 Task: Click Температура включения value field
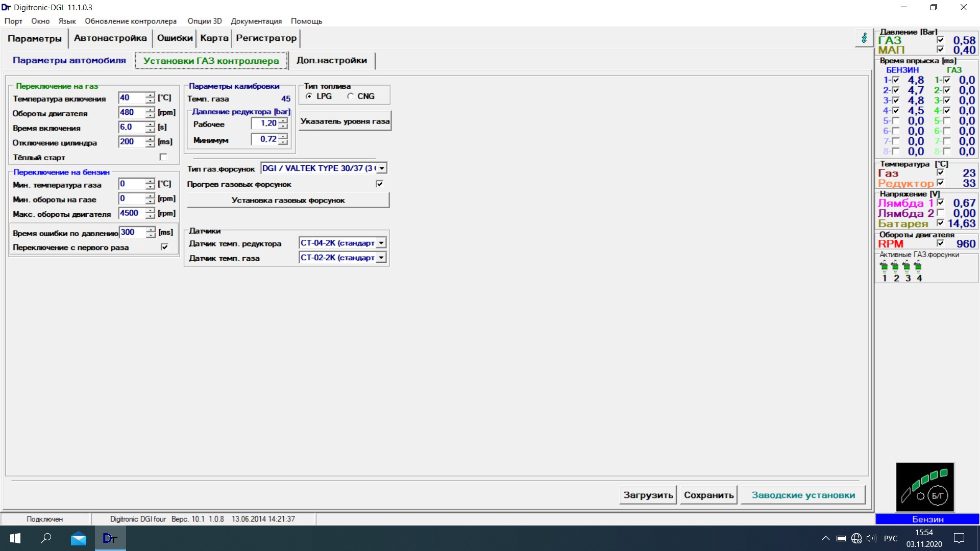(132, 97)
